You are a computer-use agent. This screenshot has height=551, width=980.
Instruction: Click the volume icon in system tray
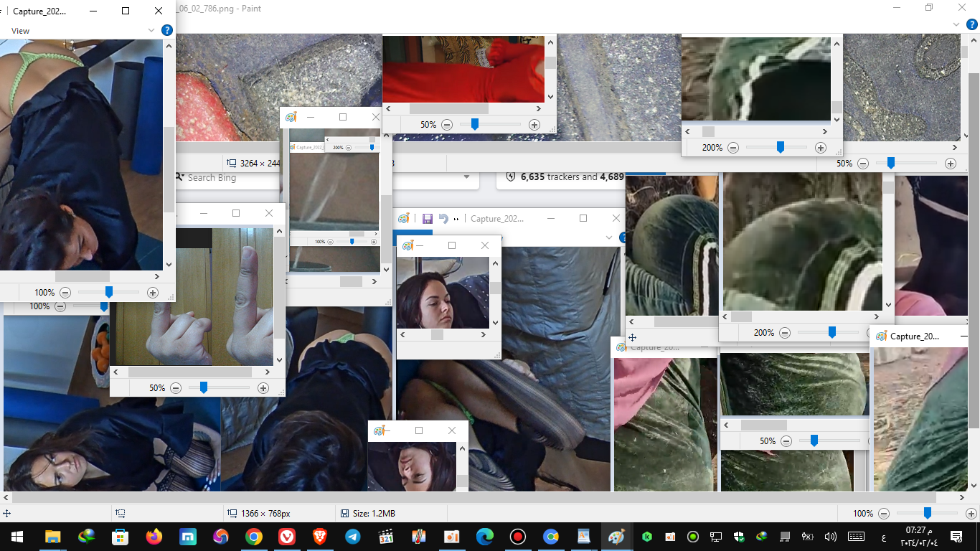tap(831, 537)
